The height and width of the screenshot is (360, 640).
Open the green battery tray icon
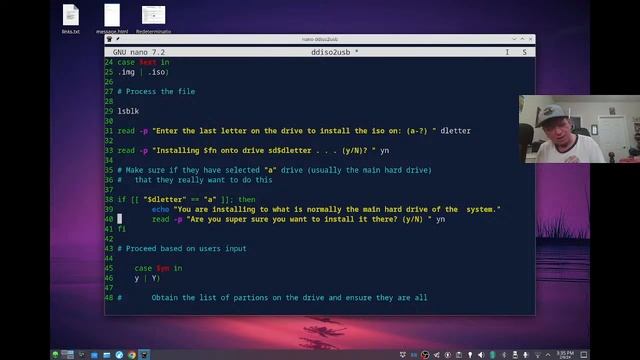tap(492, 355)
